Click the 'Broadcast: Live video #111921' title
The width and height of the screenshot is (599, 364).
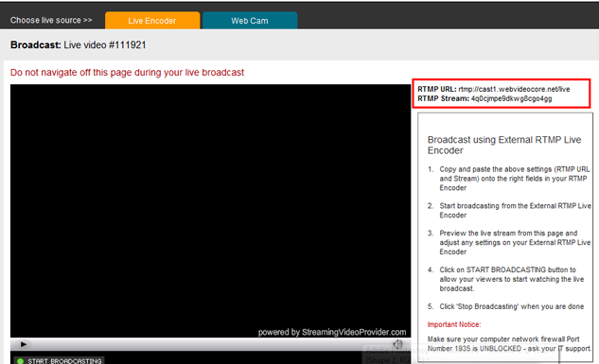coord(78,45)
